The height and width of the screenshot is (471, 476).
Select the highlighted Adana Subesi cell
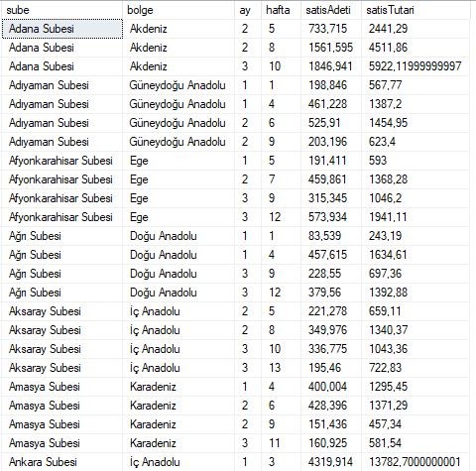pos(62,29)
